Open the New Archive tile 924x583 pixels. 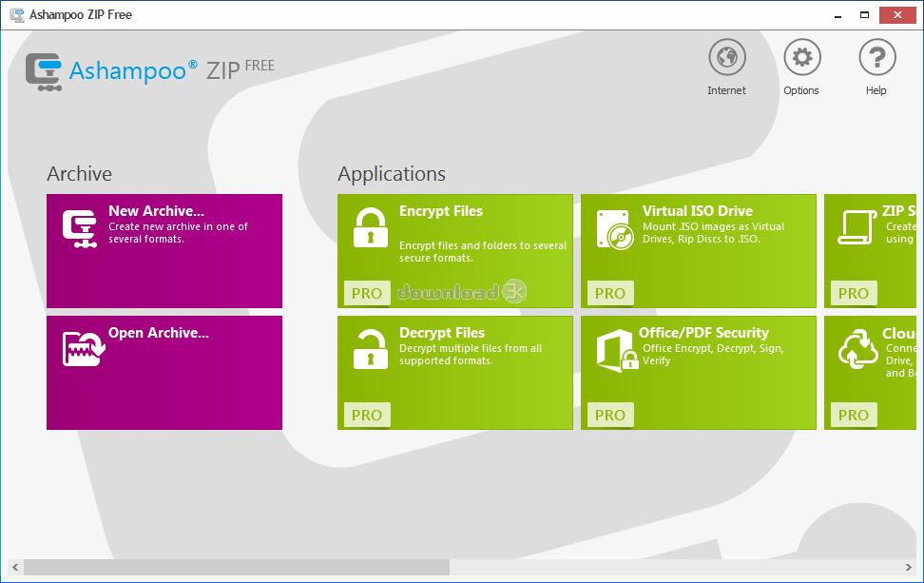coord(164,251)
